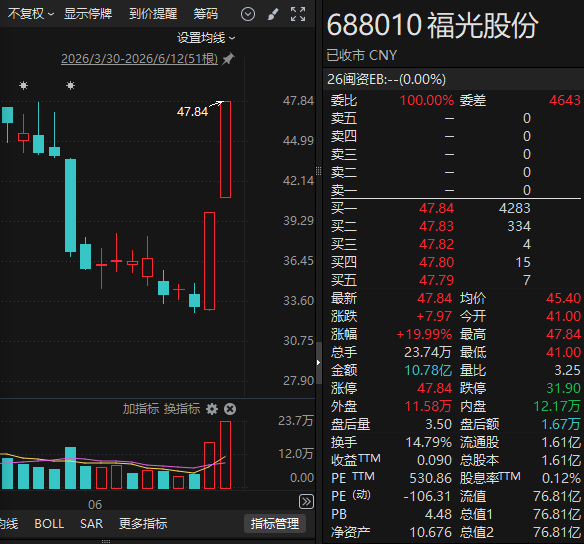Click 换指标 to switch indicator

coord(182,409)
